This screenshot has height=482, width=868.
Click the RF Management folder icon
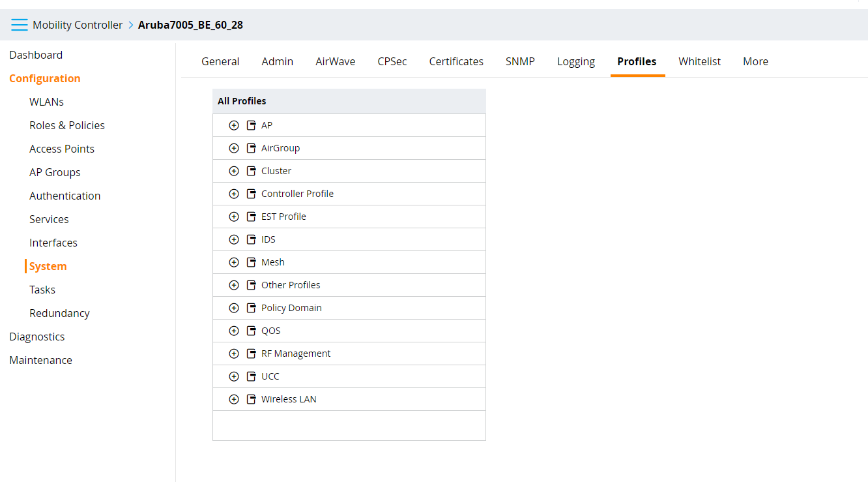point(252,354)
